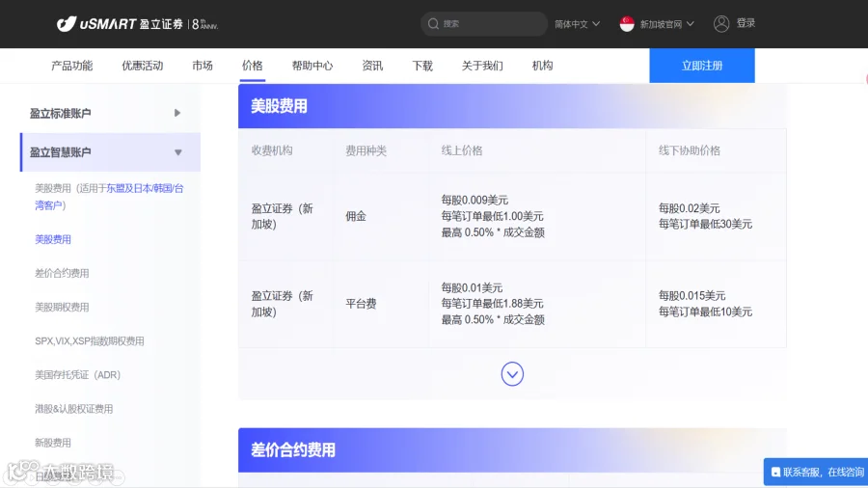
Task: Click 每笔订单最低1.88美元 price text
Action: (x=492, y=304)
